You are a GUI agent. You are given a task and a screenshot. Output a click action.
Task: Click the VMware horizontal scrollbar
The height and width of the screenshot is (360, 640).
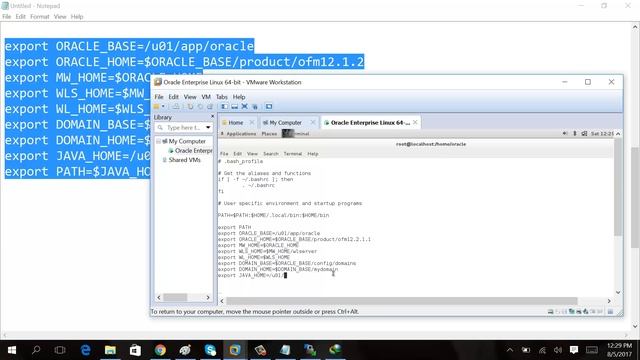pyautogui.click(x=402, y=301)
